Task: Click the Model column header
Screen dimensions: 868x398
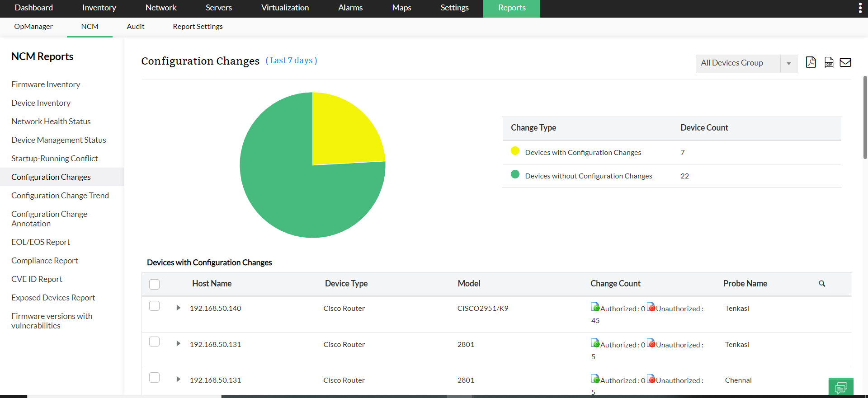Action: [x=469, y=284]
